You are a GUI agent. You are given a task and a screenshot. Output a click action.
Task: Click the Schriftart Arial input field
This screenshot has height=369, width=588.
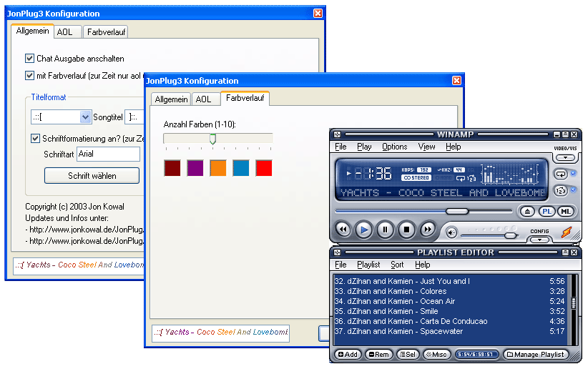109,154
